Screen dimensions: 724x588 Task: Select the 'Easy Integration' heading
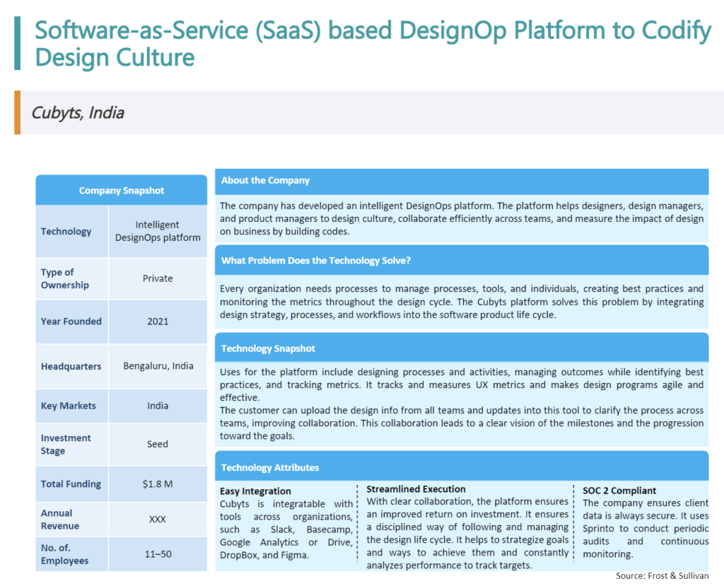pos(255,491)
